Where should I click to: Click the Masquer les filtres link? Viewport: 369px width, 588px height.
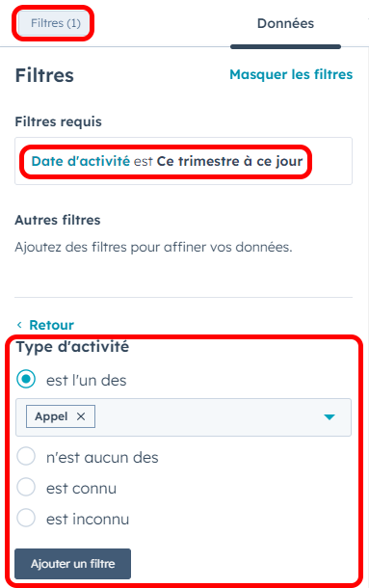pos(291,74)
